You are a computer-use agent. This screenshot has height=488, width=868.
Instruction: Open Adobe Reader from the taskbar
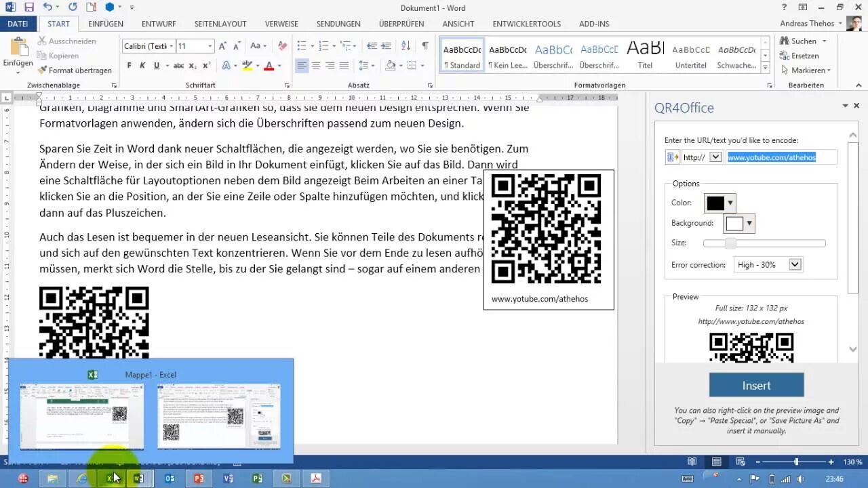(315, 479)
